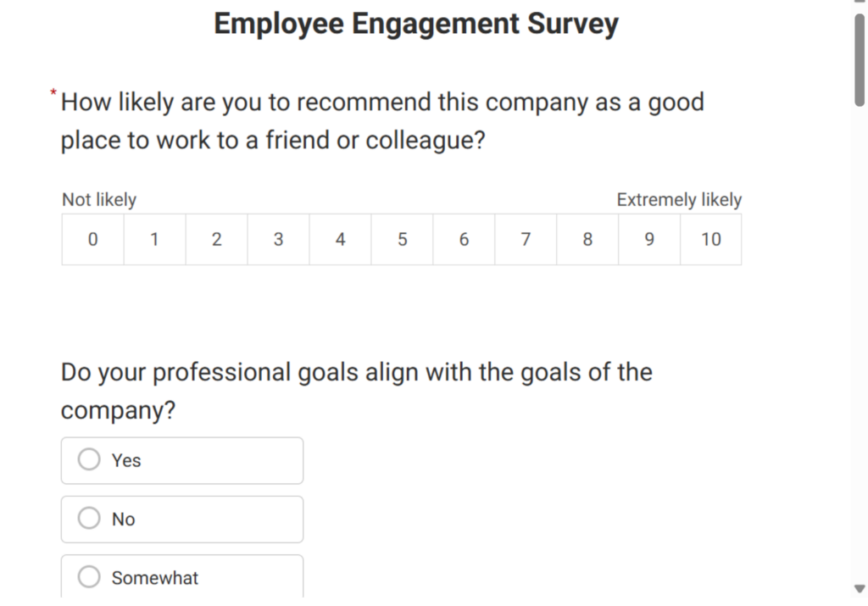The width and height of the screenshot is (868, 606).
Task: Click the Not likely label
Action: [x=97, y=200]
